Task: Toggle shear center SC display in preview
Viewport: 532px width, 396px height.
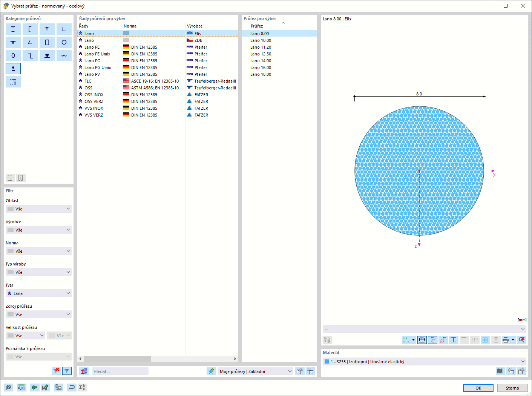Action: (x=443, y=340)
